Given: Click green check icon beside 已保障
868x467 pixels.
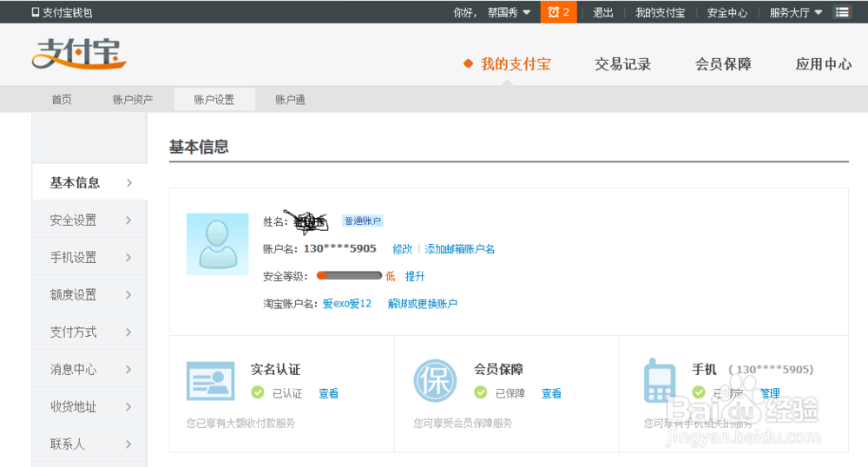Looking at the screenshot, I should coord(481,392).
